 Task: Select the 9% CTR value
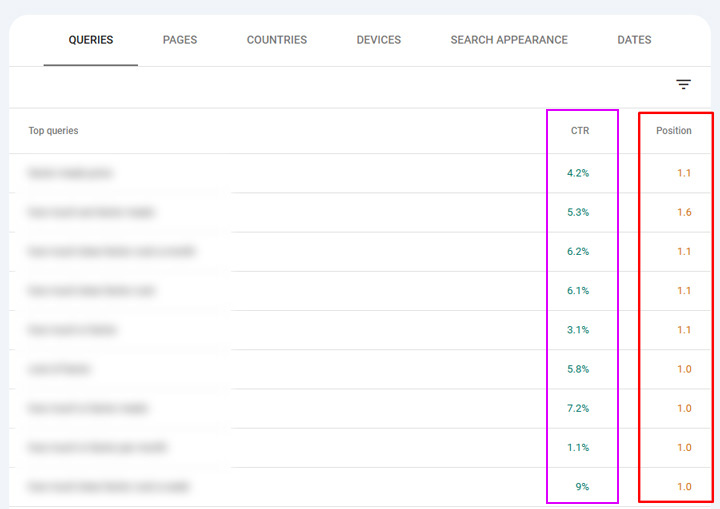582,486
